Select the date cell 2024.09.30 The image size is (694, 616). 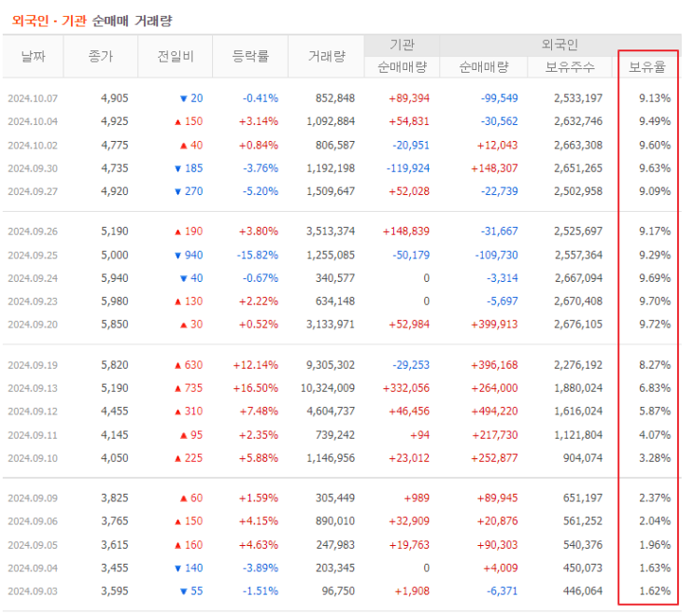click(x=33, y=168)
